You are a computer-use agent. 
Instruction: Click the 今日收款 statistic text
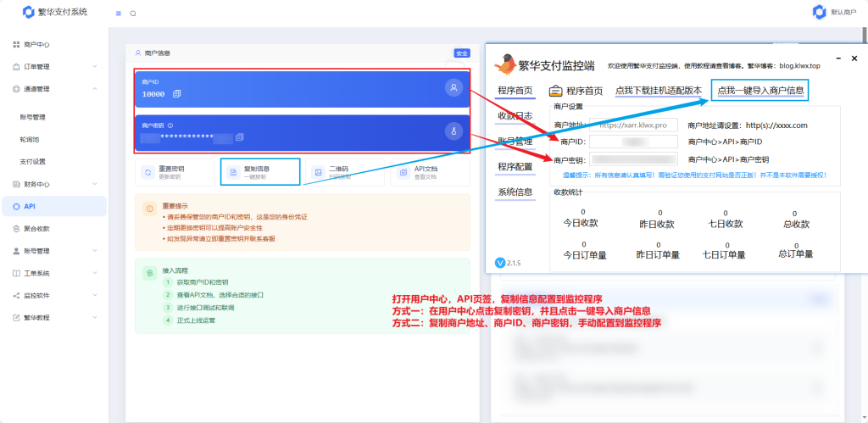tap(581, 223)
